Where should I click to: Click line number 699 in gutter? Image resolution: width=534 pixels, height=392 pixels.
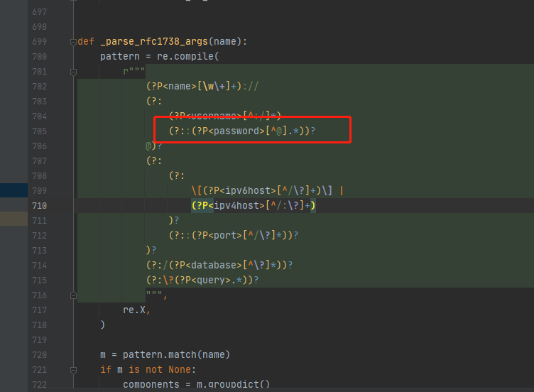tap(40, 42)
